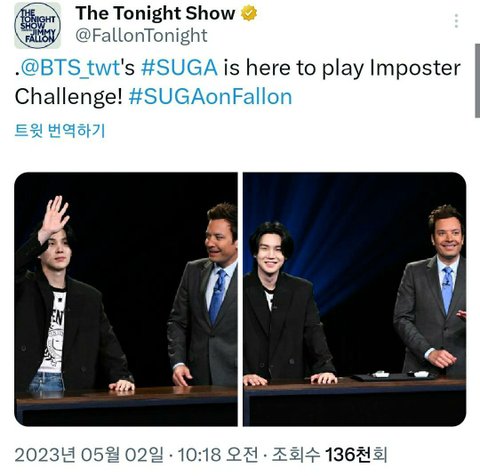Open the #SUGAonFallon hashtag
The image size is (480, 476).
(210, 97)
